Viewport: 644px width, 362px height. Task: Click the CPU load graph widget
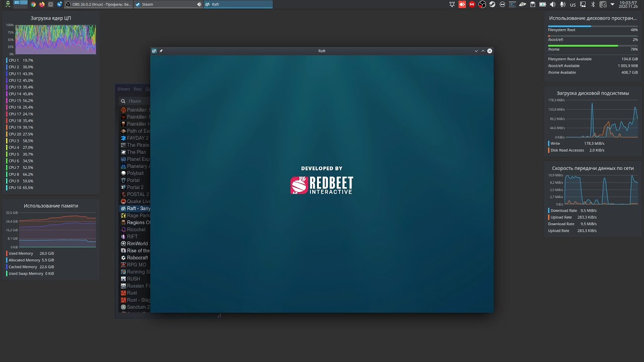pyautogui.click(x=55, y=39)
